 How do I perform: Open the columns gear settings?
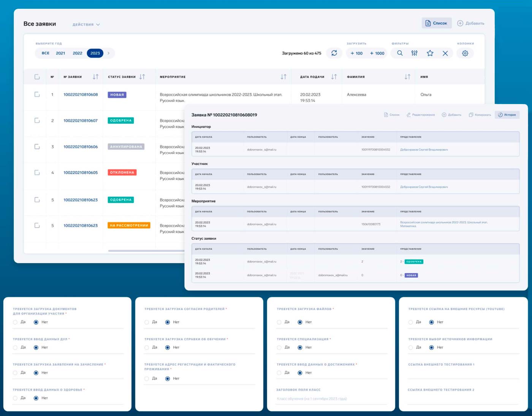465,53
